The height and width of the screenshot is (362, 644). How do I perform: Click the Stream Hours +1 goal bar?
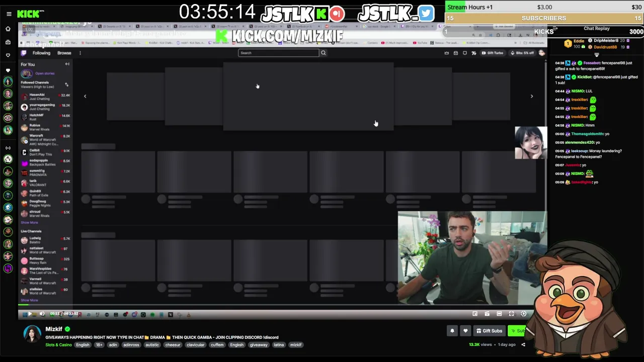[543, 7]
